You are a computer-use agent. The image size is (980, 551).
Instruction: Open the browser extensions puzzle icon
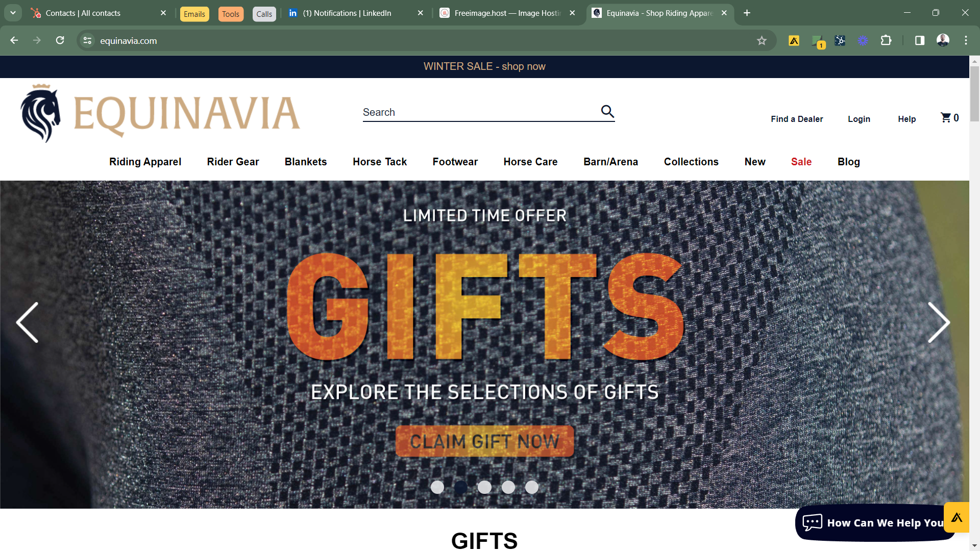pyautogui.click(x=886, y=41)
